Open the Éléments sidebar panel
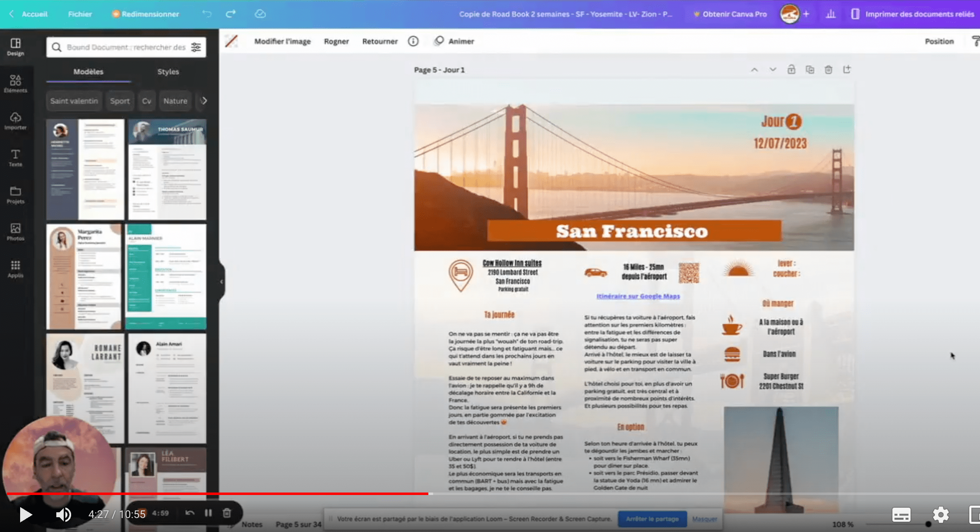Screen dimensions: 980x532 [x=16, y=83]
